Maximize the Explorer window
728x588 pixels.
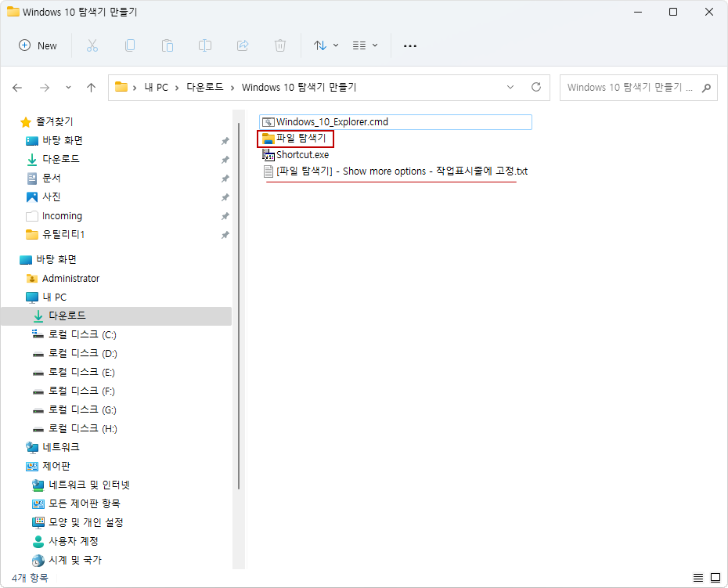point(673,12)
